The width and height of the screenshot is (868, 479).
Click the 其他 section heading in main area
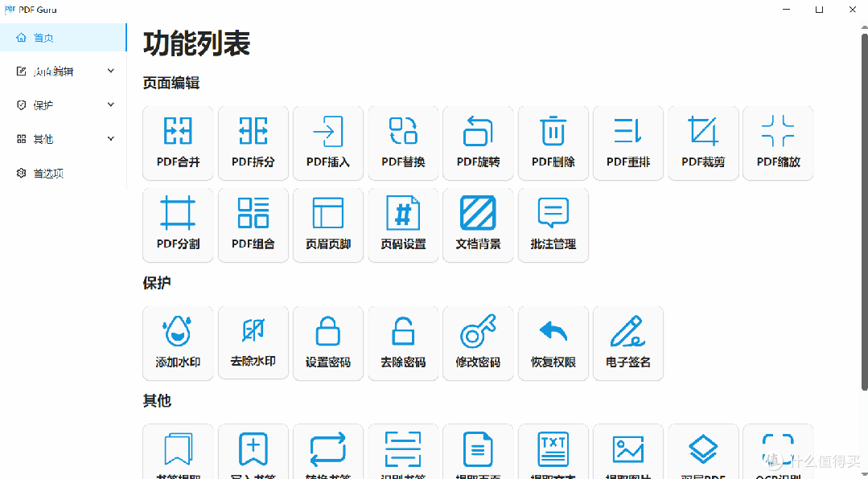pos(157,400)
